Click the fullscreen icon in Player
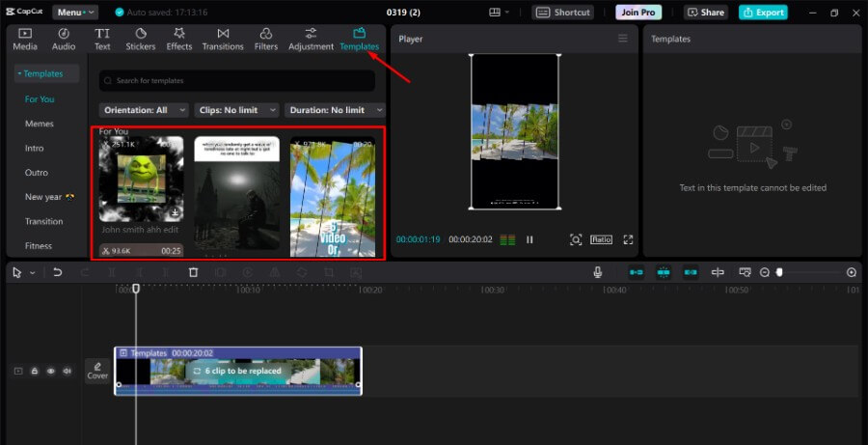 tap(628, 239)
